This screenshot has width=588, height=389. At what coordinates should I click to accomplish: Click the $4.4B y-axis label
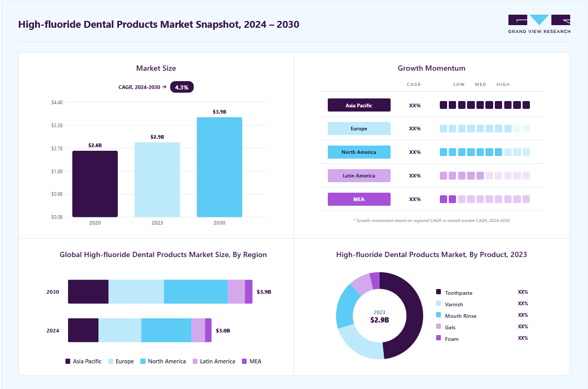pos(57,103)
